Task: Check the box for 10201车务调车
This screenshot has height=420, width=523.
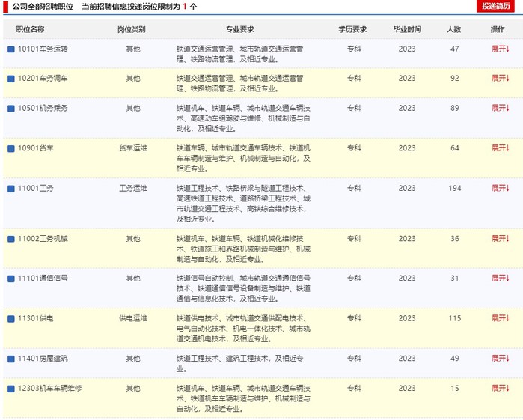Action: tap(11, 79)
